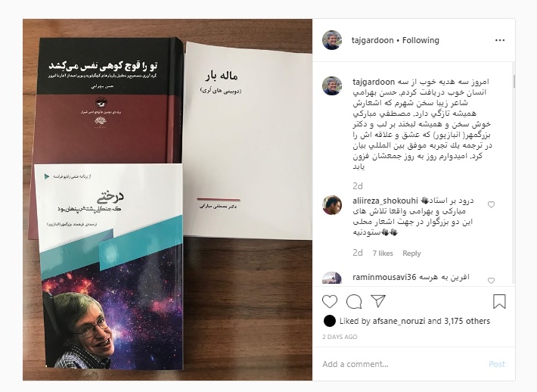Like the post with the heart icon

(x=330, y=301)
